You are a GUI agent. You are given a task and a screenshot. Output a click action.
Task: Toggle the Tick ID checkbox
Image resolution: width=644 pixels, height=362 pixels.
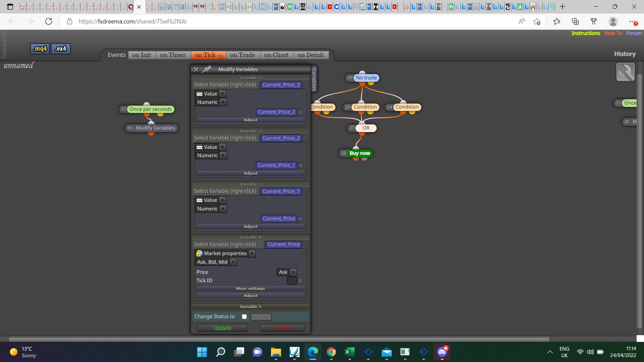(x=301, y=281)
